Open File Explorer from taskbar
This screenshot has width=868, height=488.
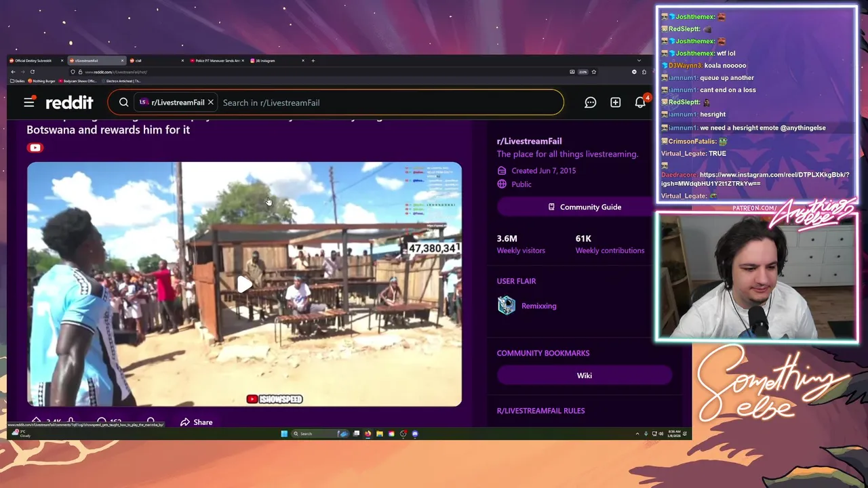click(380, 434)
